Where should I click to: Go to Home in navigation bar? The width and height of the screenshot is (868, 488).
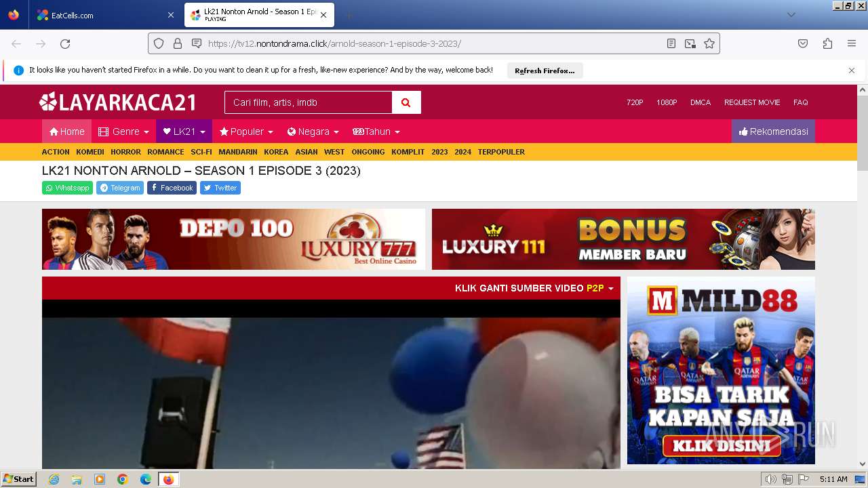click(66, 131)
